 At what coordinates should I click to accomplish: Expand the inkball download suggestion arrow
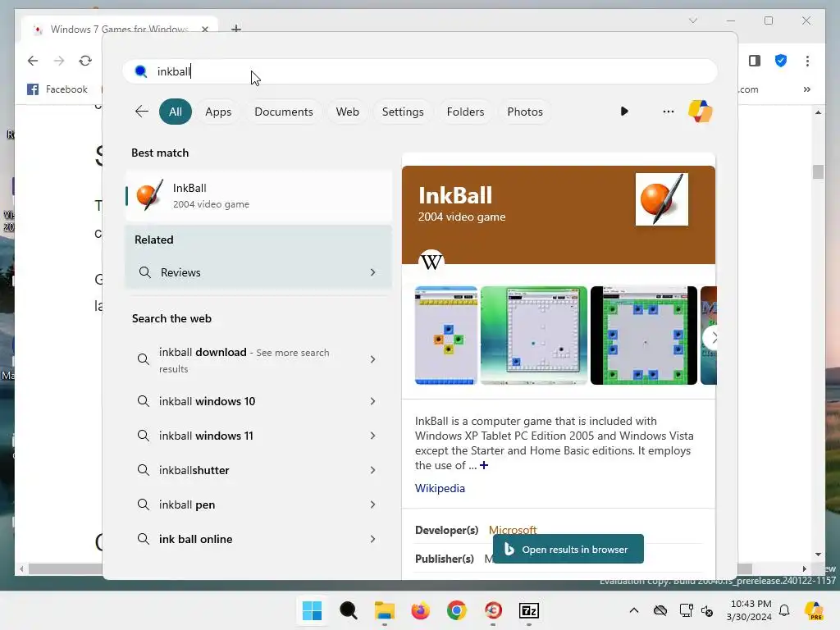373,359
